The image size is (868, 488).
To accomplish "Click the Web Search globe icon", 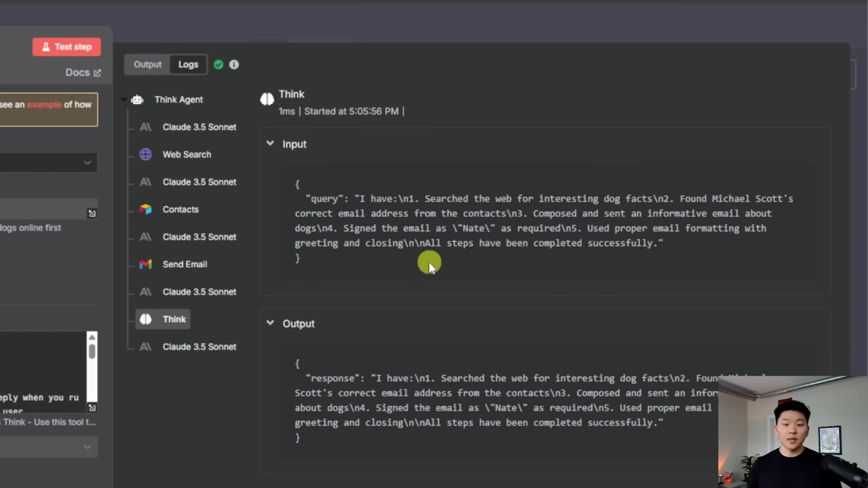I will (146, 154).
